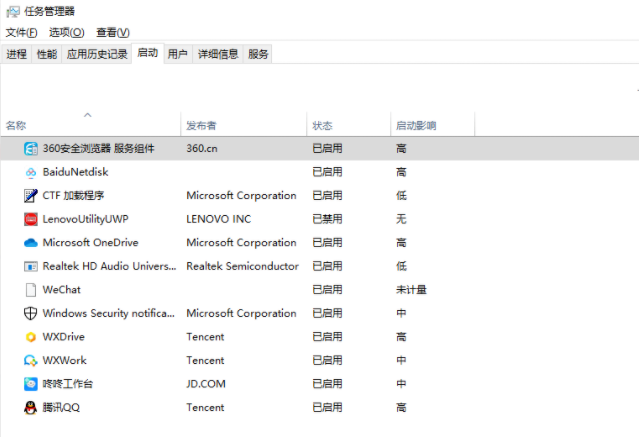Click the yellow WXDrive hexagon icon
Viewport: 640px width, 437px height.
tap(31, 337)
